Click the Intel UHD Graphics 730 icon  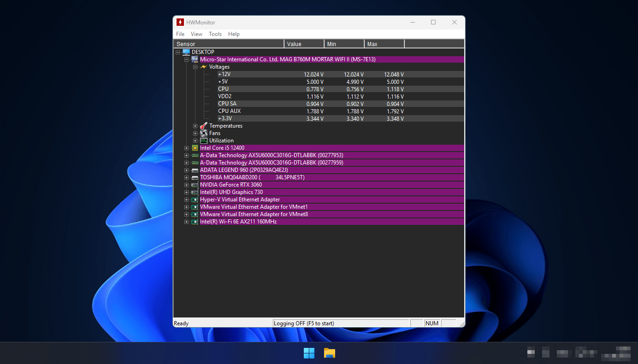tap(195, 192)
